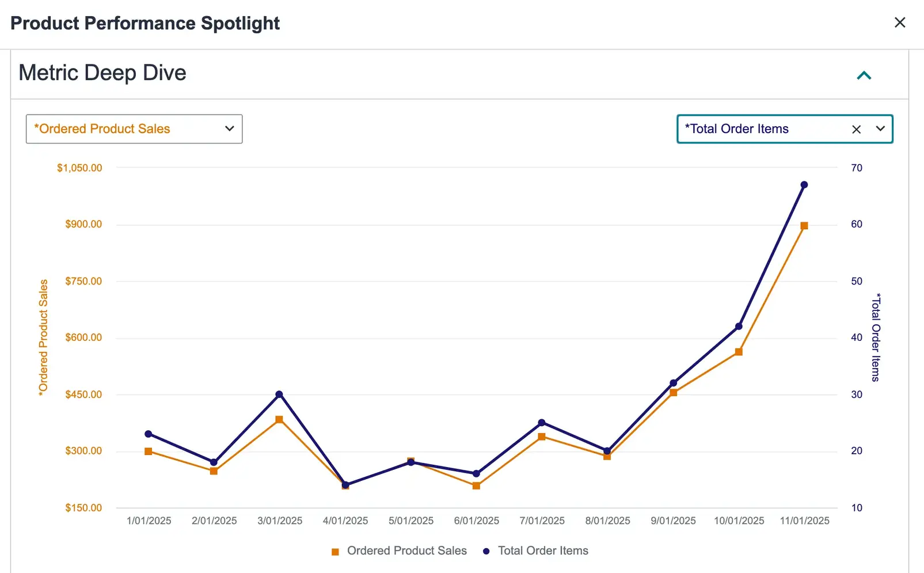Click the 2/01/2025 Ordered Product Sales marker
Image resolution: width=924 pixels, height=573 pixels.
pos(214,471)
